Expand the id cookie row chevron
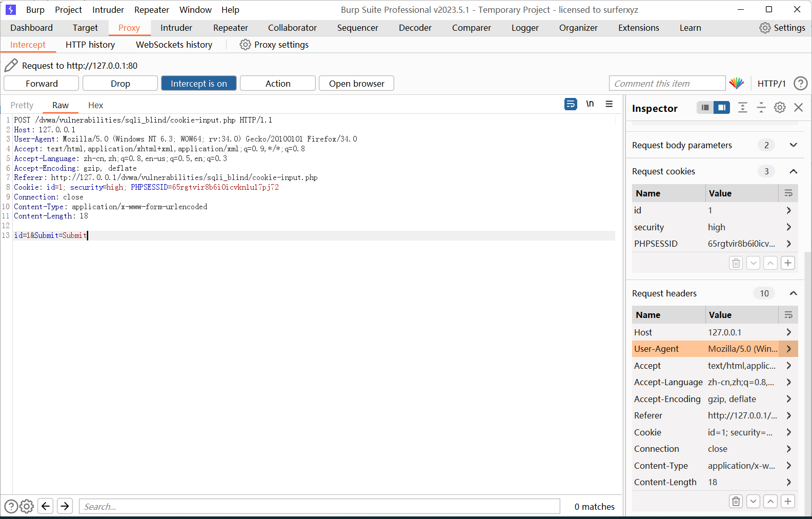Viewport: 812px width, 519px height. tap(788, 210)
